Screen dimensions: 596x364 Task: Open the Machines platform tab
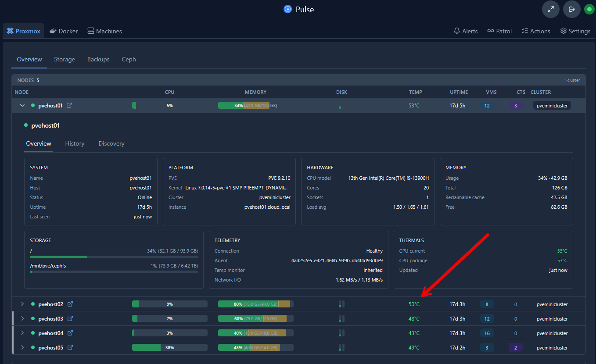point(104,31)
